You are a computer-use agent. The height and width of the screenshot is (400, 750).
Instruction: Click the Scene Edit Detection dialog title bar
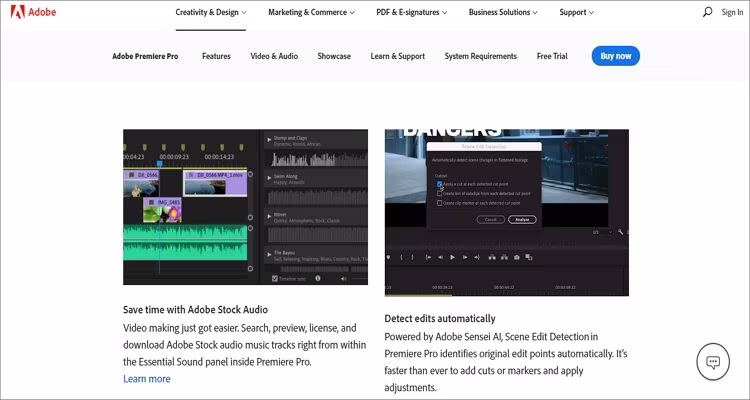[484, 146]
